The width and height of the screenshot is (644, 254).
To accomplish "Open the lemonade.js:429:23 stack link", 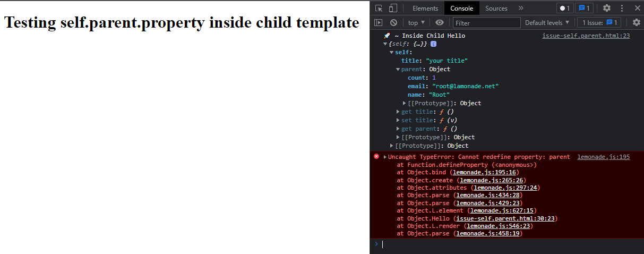I will (x=487, y=203).
